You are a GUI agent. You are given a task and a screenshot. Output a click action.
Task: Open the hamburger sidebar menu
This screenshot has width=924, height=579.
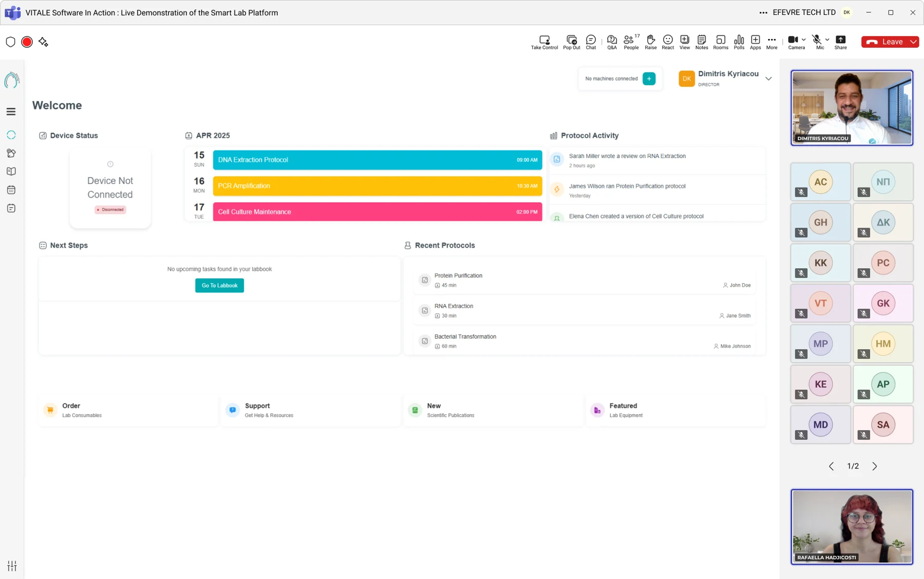[x=11, y=111]
